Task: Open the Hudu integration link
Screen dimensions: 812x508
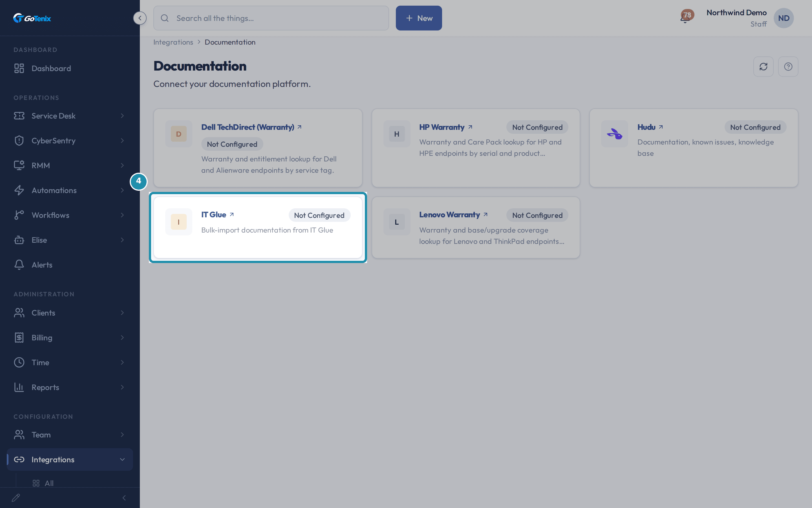Action: (x=650, y=127)
